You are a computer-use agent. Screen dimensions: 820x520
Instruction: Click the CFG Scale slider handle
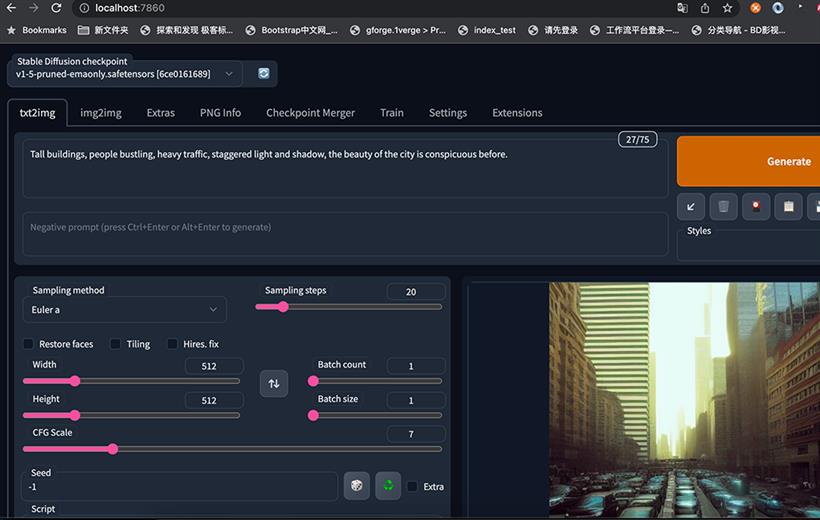tap(112, 449)
